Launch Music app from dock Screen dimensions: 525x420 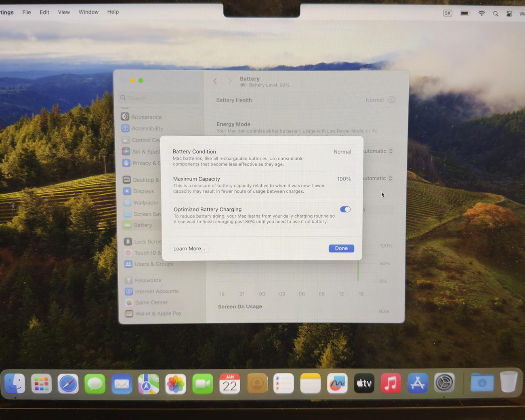(391, 384)
